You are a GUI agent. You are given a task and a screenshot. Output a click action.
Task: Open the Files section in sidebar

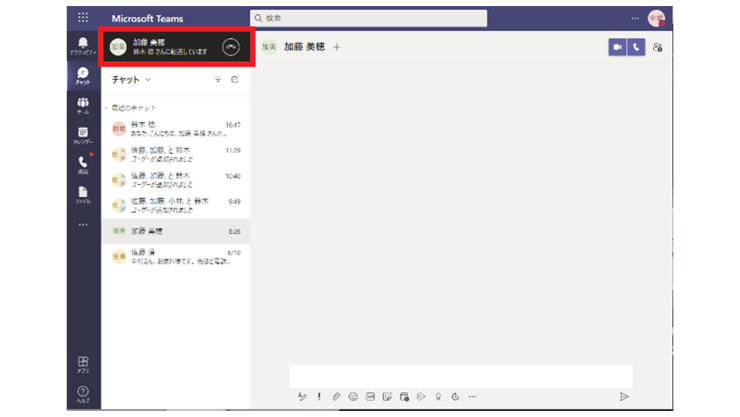click(83, 195)
